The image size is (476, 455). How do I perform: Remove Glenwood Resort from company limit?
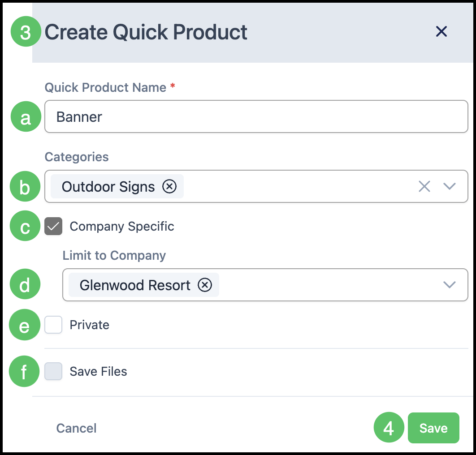coord(204,285)
